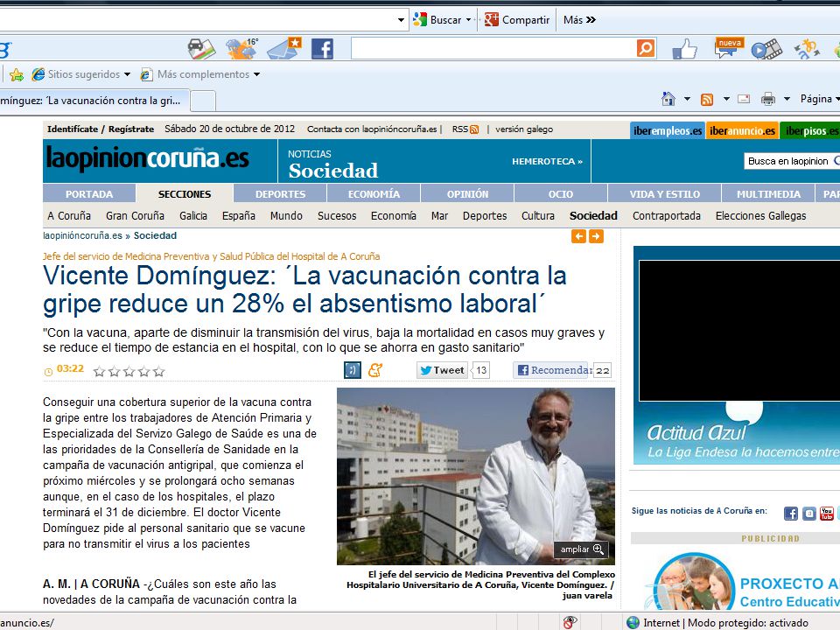This screenshot has width=840, height=630.
Task: Rate article with the third star
Action: point(129,371)
